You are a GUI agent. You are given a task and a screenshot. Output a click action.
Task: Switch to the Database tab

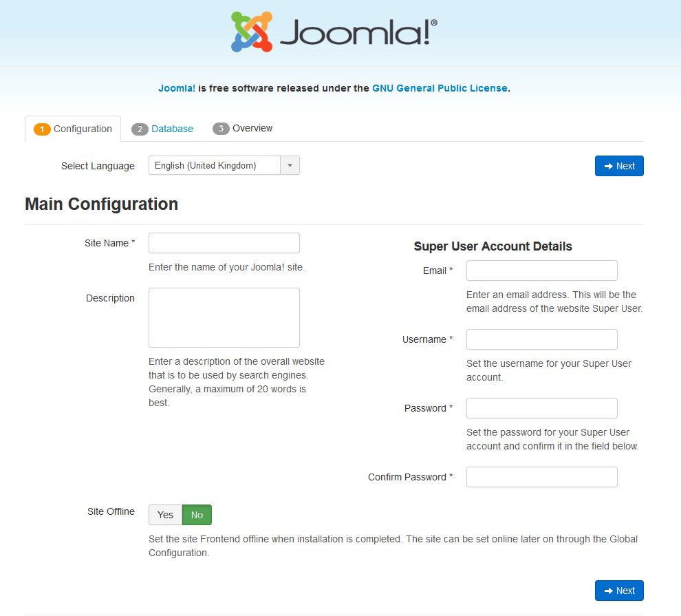[x=172, y=128]
